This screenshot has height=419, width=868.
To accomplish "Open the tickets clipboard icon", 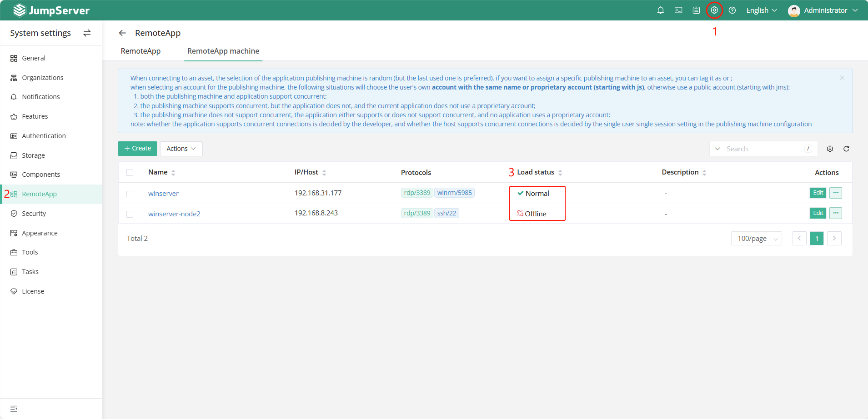I will 696,10.
